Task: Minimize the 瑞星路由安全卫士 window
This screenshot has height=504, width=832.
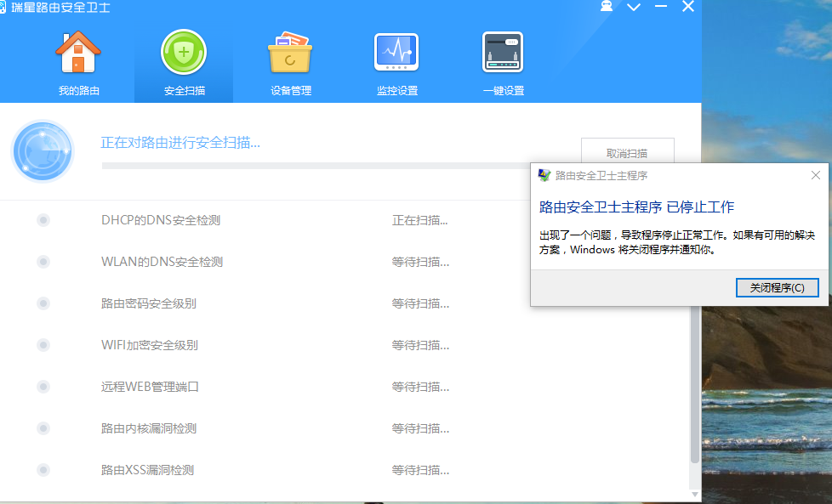Action: [661, 6]
